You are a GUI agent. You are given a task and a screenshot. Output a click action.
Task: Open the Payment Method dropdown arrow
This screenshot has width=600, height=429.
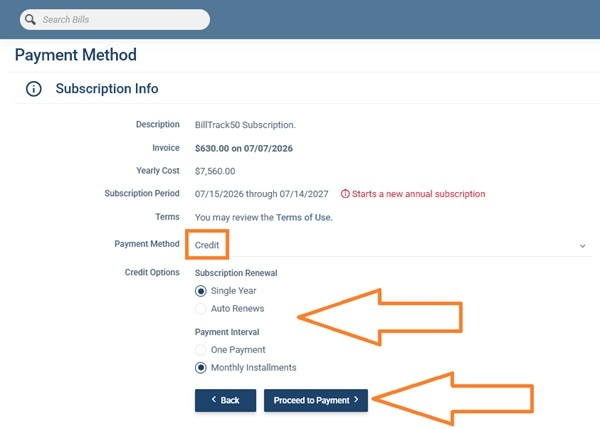[582, 246]
